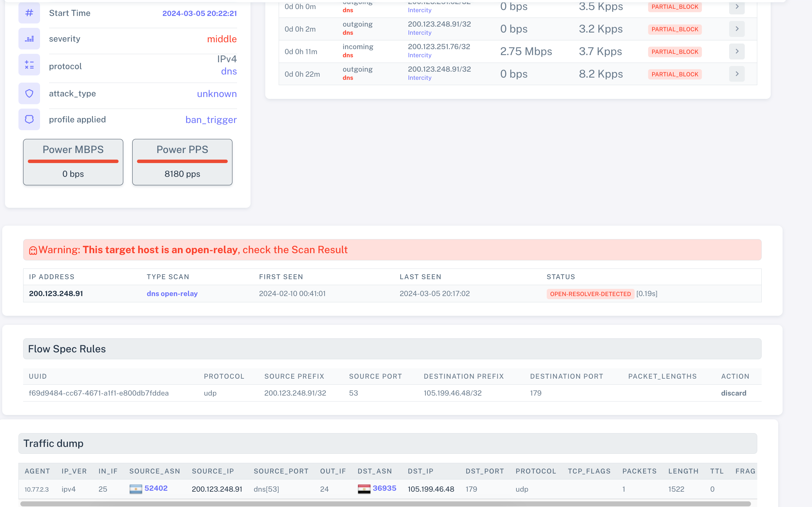812x507 pixels.
Task: Click the OPEN-RESOLVER-DETECTED status badge
Action: 590,294
